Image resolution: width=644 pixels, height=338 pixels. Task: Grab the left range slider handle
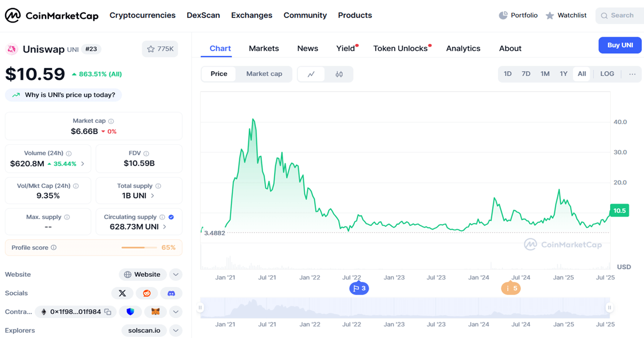pyautogui.click(x=200, y=307)
